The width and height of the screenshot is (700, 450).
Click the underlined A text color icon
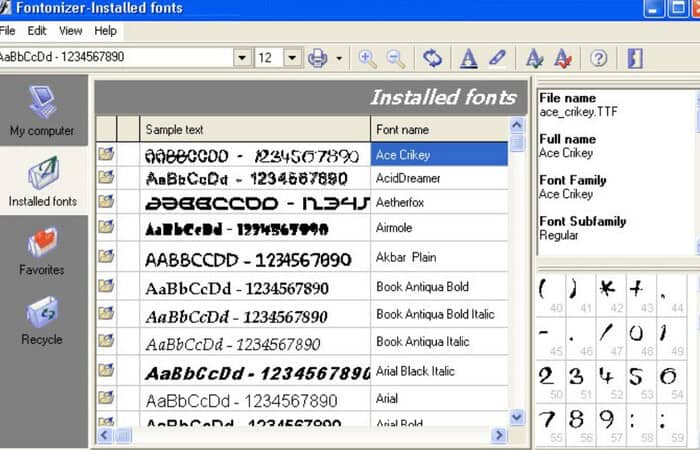pos(468,58)
